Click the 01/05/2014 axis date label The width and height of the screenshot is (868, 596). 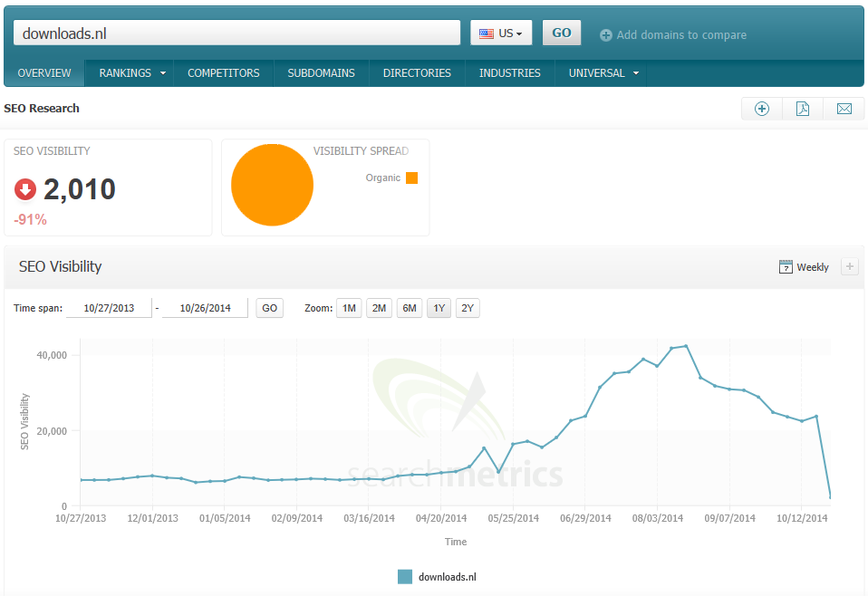click(x=225, y=518)
